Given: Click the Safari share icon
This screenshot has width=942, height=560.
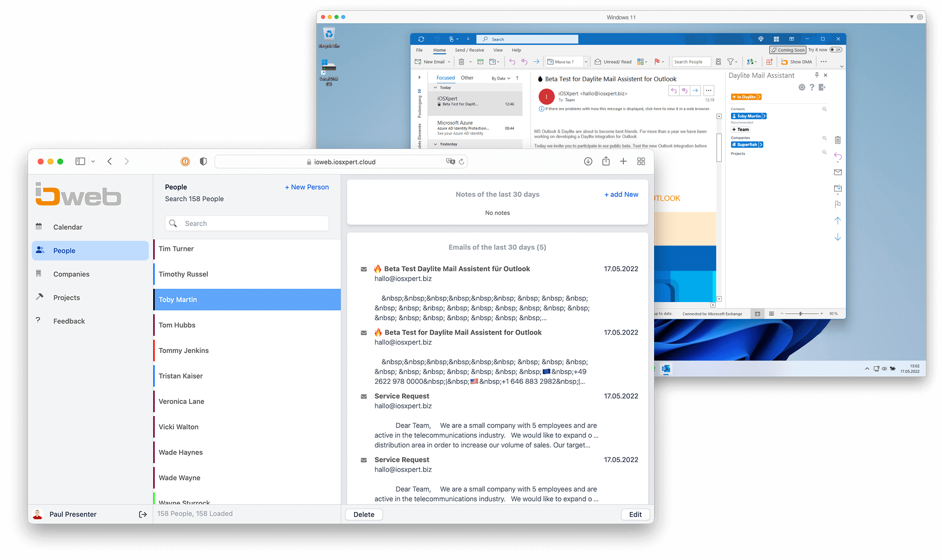Looking at the screenshot, I should [606, 161].
